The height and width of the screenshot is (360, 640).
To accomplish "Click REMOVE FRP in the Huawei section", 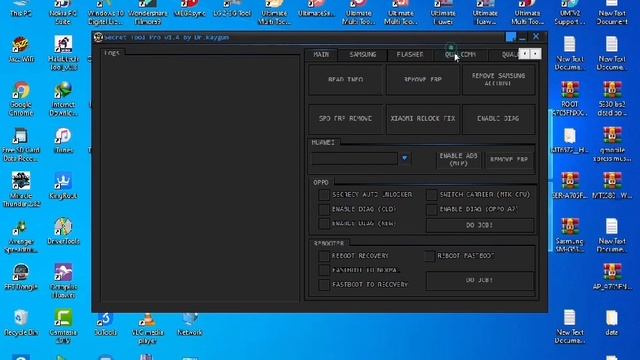I will [x=509, y=159].
